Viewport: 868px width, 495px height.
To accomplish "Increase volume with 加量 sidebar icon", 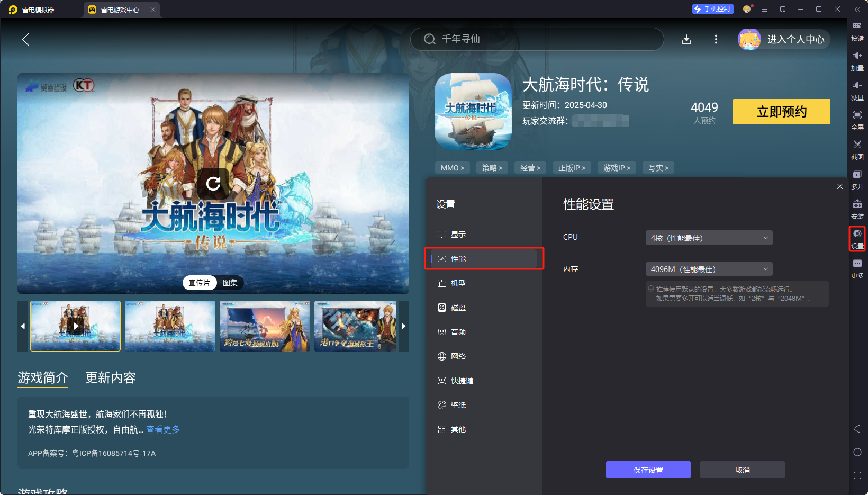I will [x=857, y=61].
